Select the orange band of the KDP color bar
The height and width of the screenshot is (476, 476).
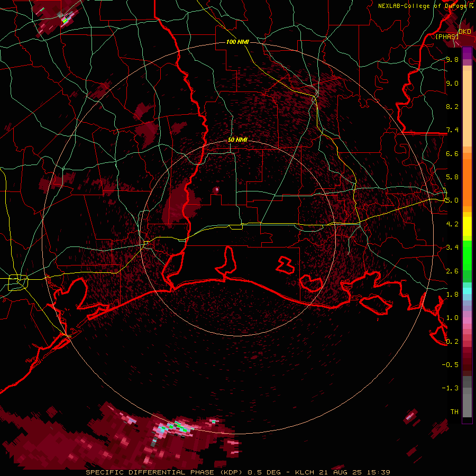467,182
